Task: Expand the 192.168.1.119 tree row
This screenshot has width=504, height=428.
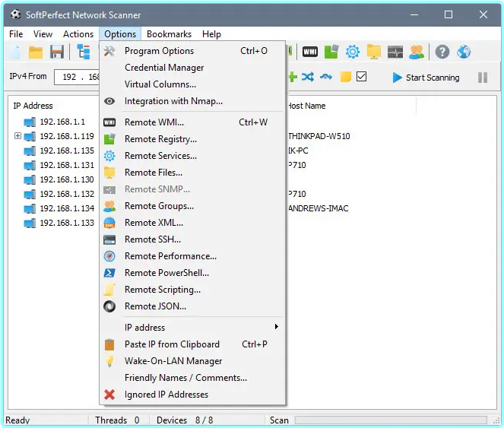Action: coord(17,136)
